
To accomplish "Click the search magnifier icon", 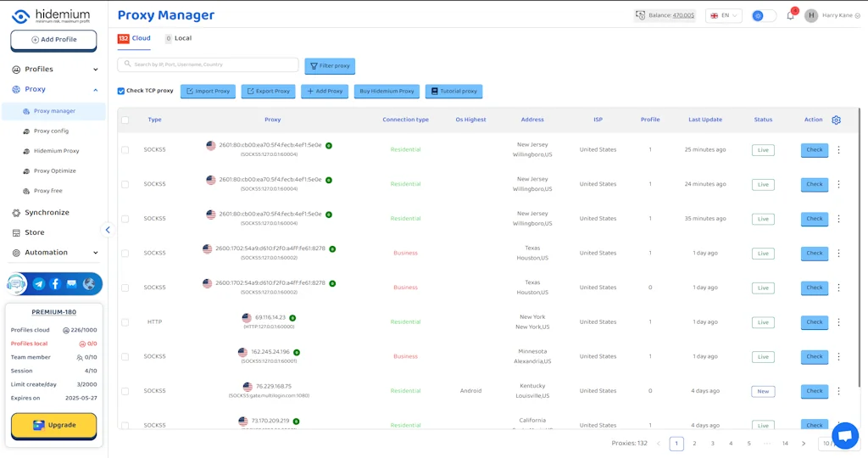I will (x=127, y=64).
